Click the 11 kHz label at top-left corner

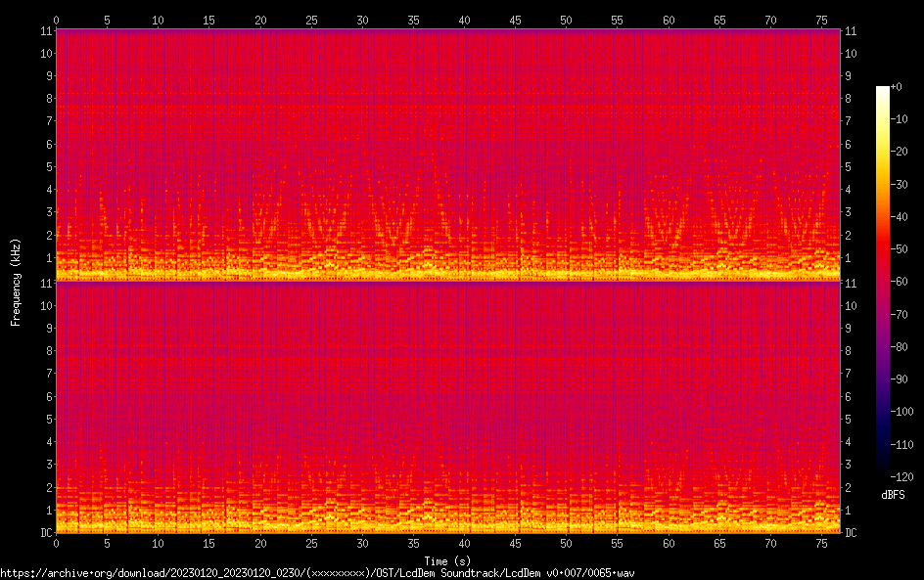click(44, 31)
